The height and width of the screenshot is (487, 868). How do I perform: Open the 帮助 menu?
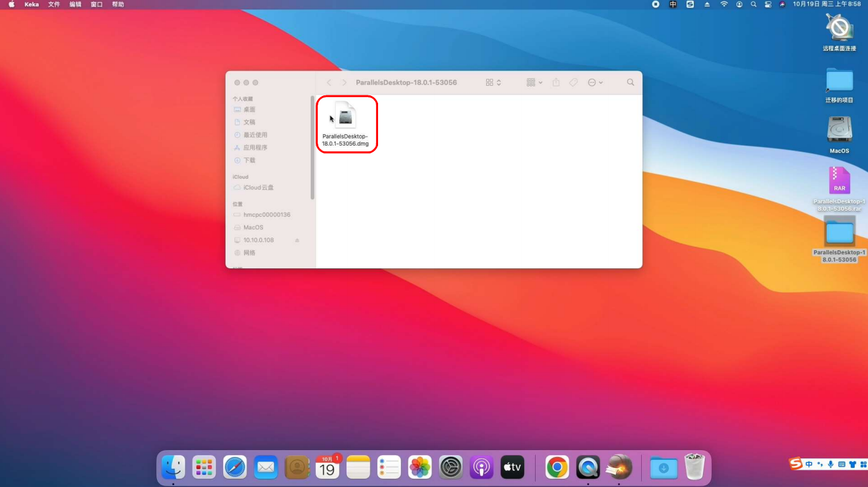pyautogui.click(x=118, y=4)
